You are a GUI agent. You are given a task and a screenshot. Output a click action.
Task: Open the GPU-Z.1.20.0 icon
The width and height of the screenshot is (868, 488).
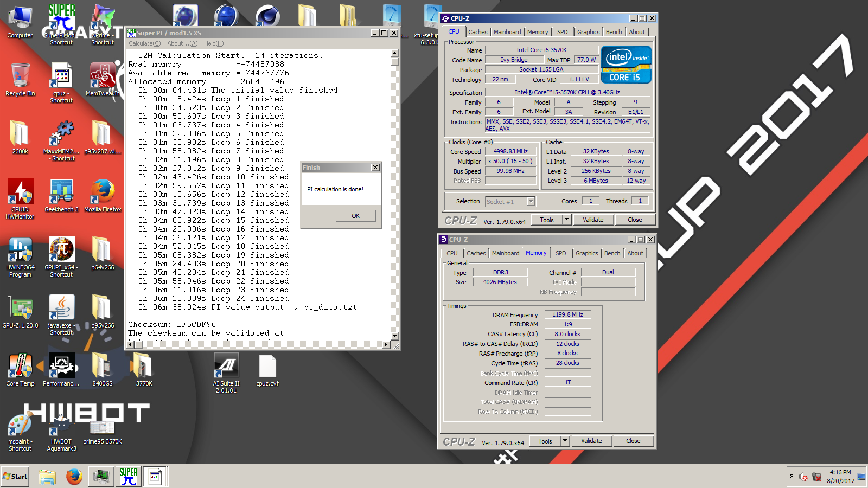(x=20, y=311)
